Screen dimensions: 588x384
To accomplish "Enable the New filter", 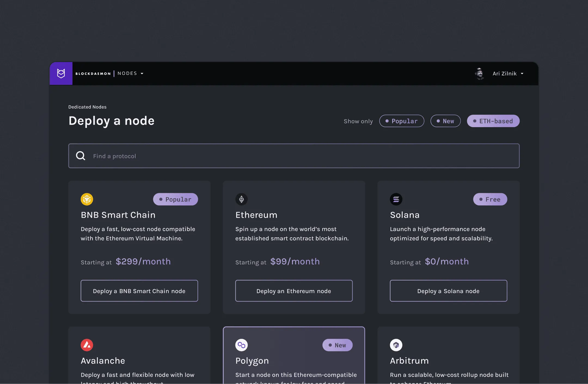I will (445, 121).
